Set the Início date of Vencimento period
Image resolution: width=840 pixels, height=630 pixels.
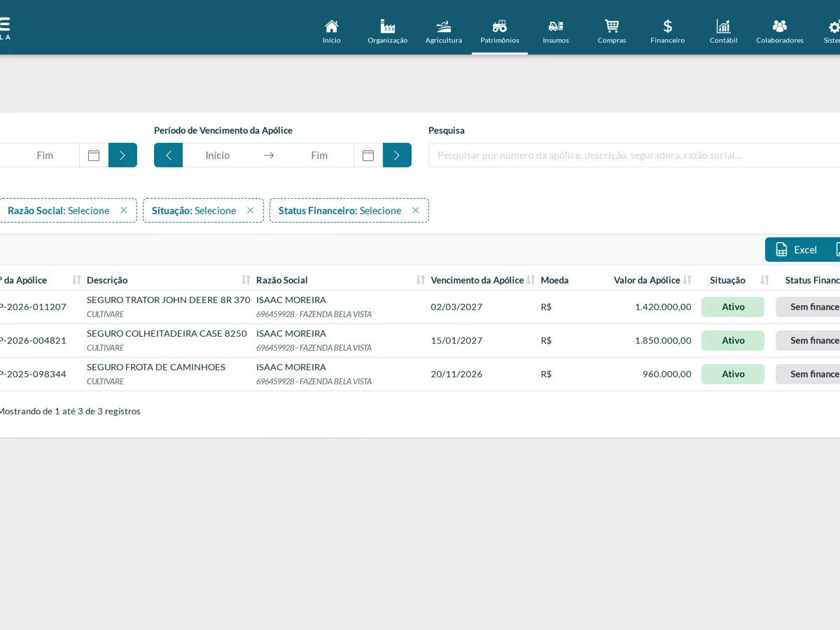pyautogui.click(x=218, y=155)
